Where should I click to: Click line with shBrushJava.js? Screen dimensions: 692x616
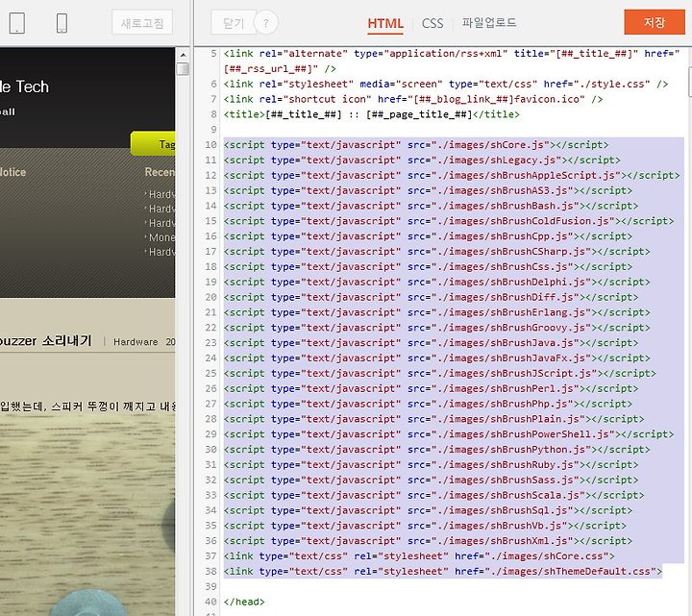point(431,342)
